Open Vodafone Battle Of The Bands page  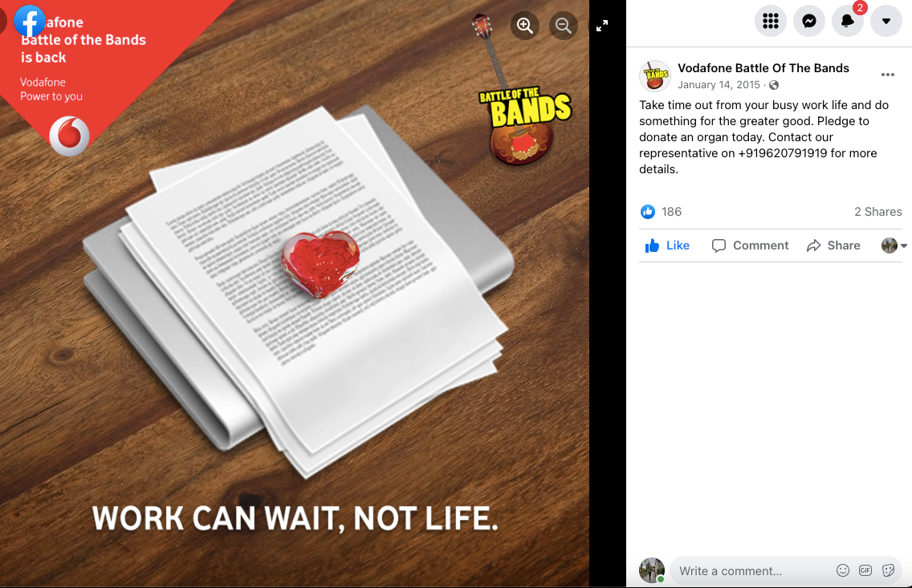coord(763,68)
